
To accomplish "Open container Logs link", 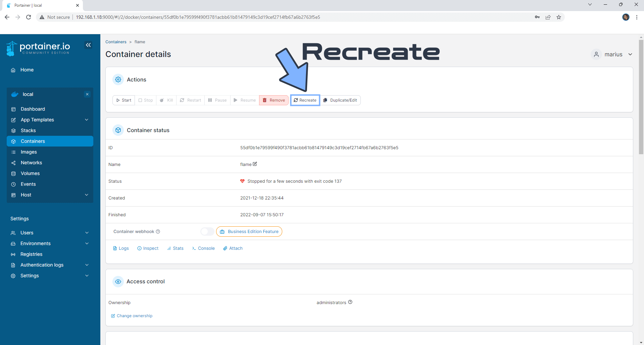I will [x=121, y=248].
